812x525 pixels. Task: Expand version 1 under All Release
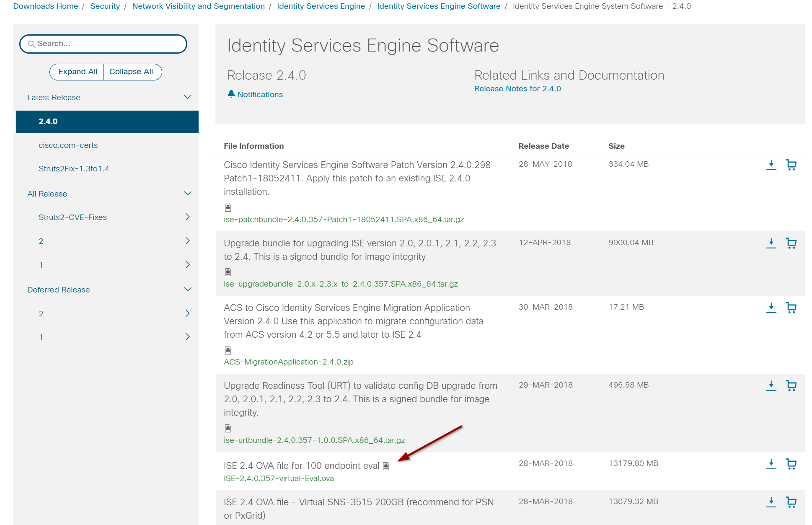(188, 265)
